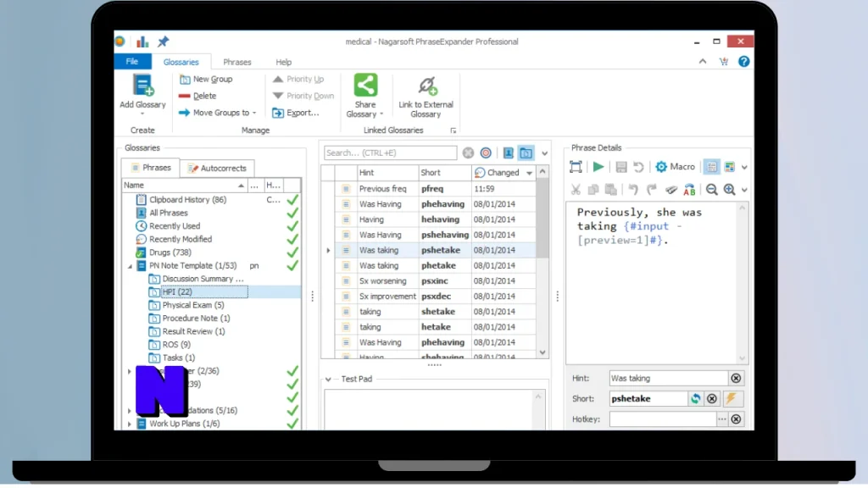Click the shopping cart icon
The width and height of the screenshot is (868, 488).
[724, 61]
